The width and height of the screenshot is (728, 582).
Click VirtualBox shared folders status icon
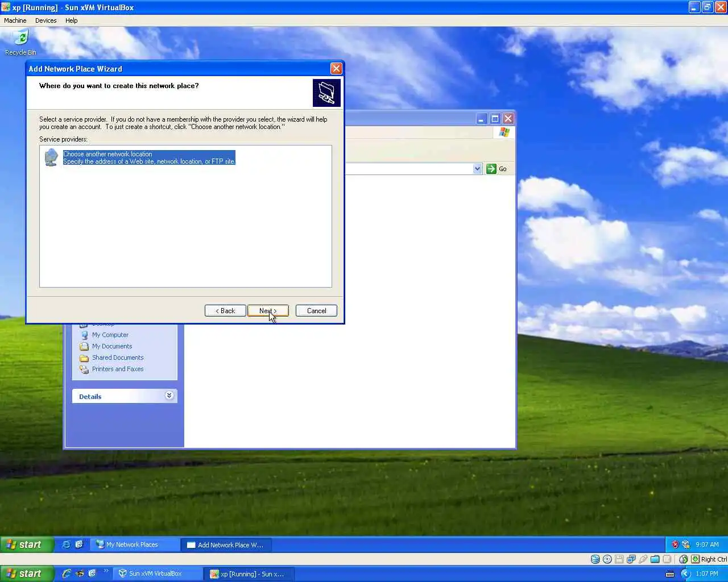[655, 559]
